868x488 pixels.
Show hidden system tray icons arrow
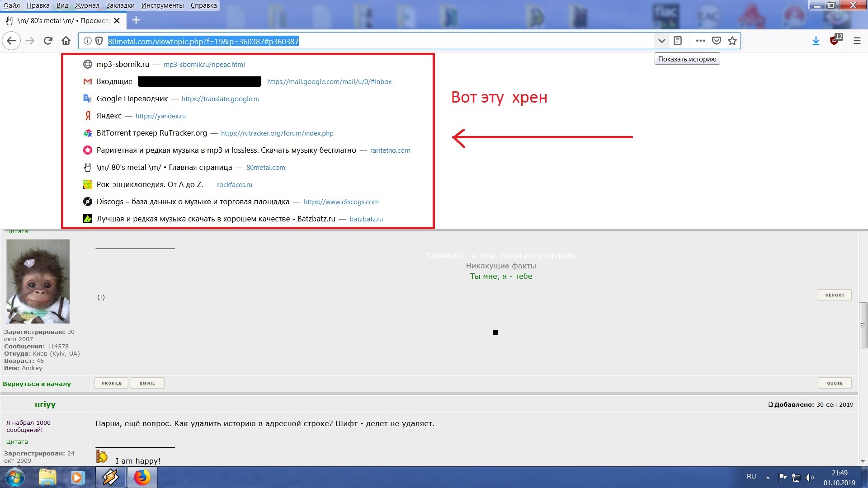click(768, 477)
